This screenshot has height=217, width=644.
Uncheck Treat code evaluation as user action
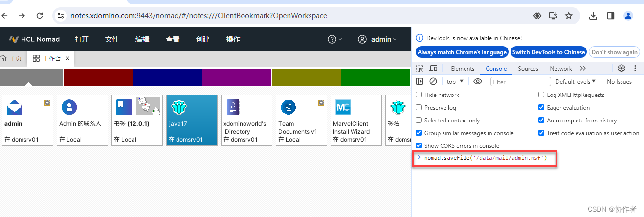click(541, 133)
